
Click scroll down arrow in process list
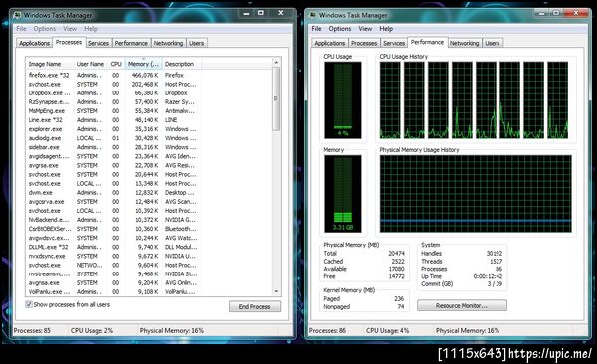coord(276,291)
